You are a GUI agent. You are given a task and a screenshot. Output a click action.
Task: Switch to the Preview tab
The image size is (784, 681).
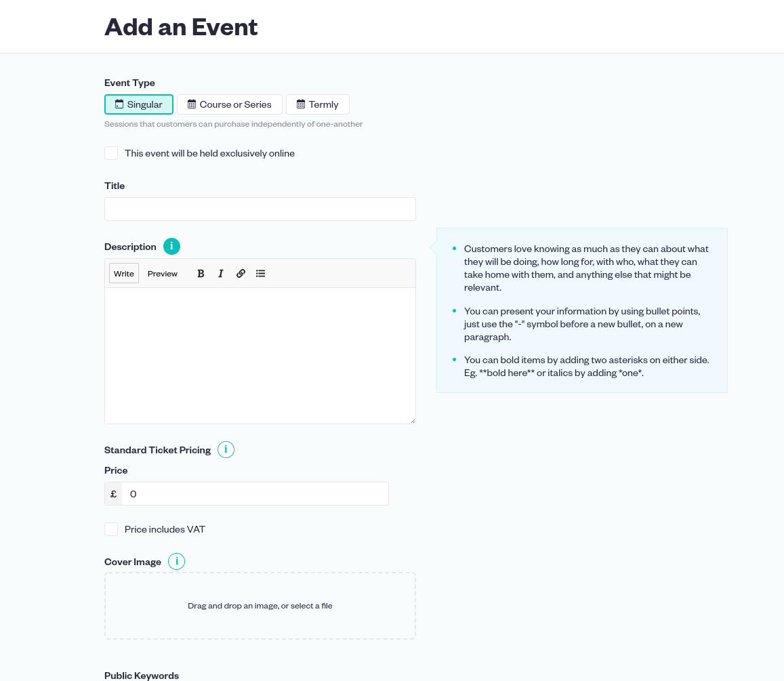(162, 273)
